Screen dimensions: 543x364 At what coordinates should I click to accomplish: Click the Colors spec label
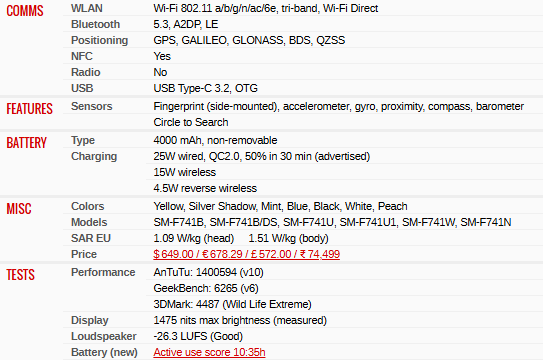point(88,206)
